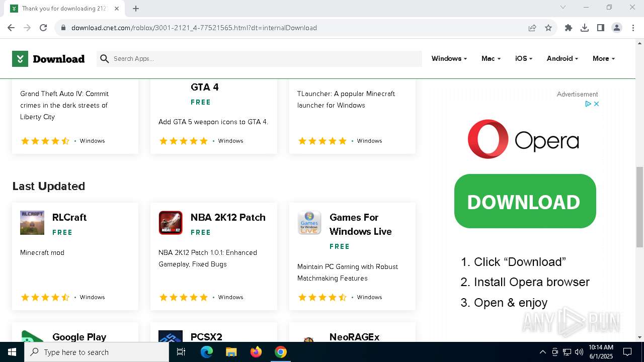
Task: Expand the More dropdown menu
Action: [604, 58]
